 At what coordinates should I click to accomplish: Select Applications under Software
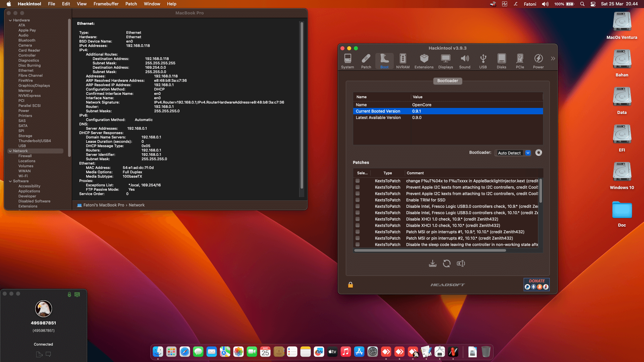29,191
